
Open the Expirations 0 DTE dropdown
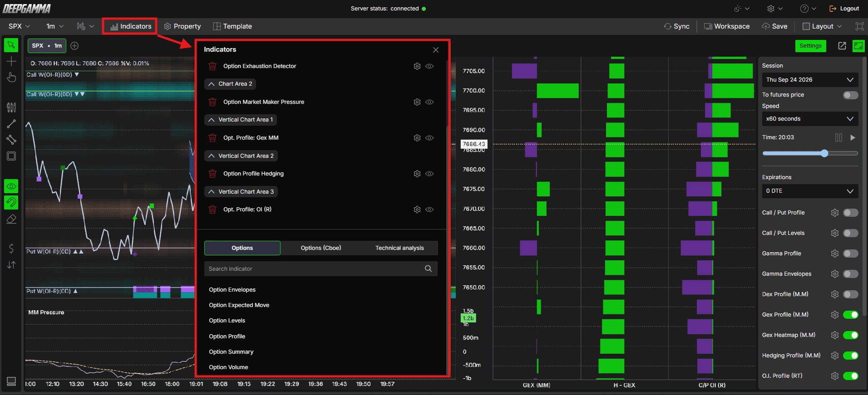[810, 191]
